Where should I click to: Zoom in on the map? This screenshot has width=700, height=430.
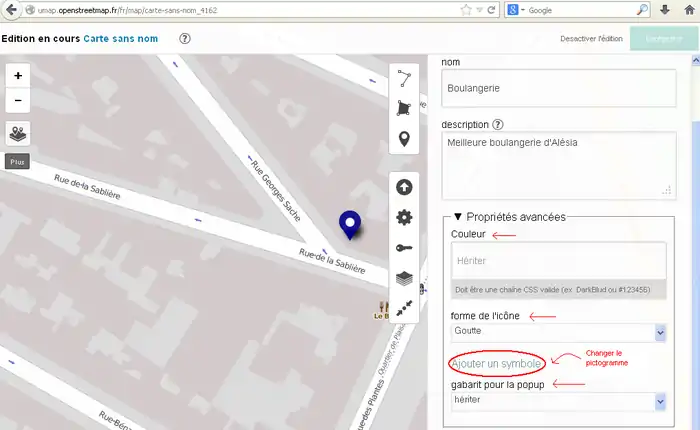click(18, 76)
